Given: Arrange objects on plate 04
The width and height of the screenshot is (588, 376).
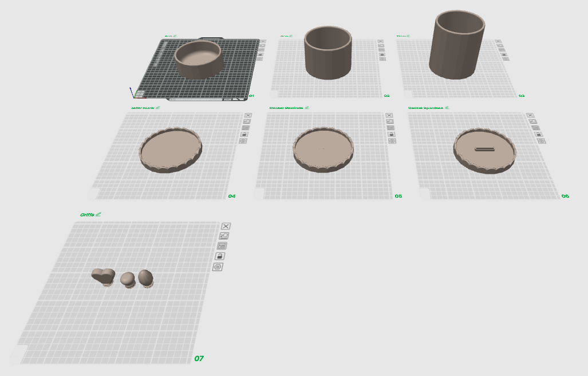Looking at the screenshot, I should pyautogui.click(x=246, y=128).
